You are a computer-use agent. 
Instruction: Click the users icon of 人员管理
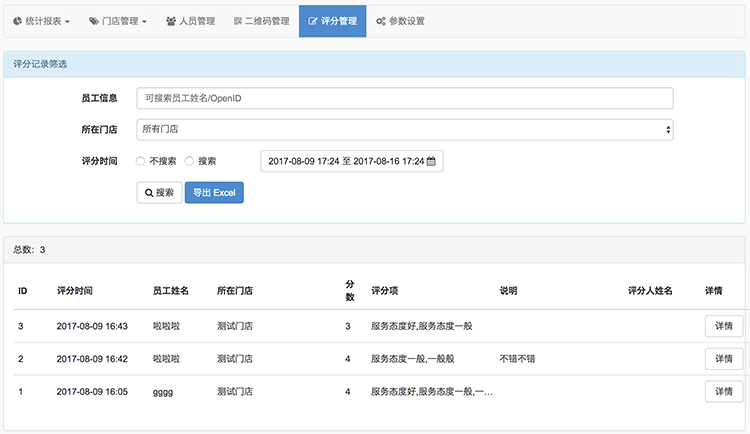[171, 21]
